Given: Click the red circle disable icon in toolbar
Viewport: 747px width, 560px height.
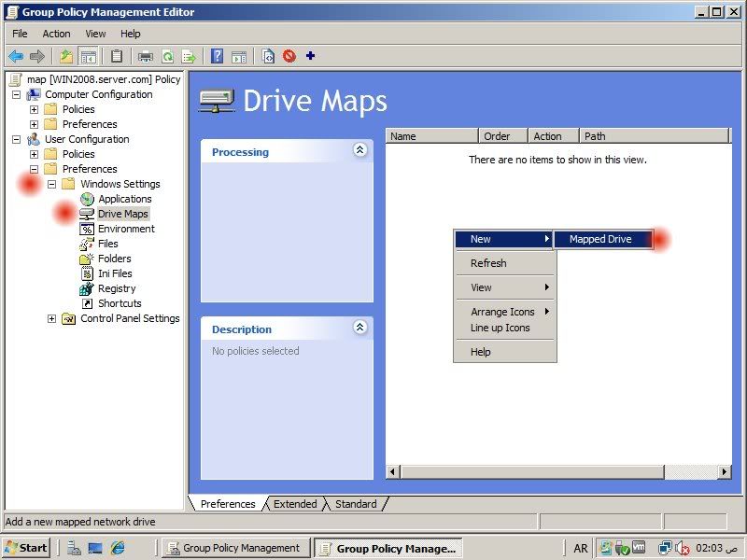Looking at the screenshot, I should pyautogui.click(x=289, y=56).
